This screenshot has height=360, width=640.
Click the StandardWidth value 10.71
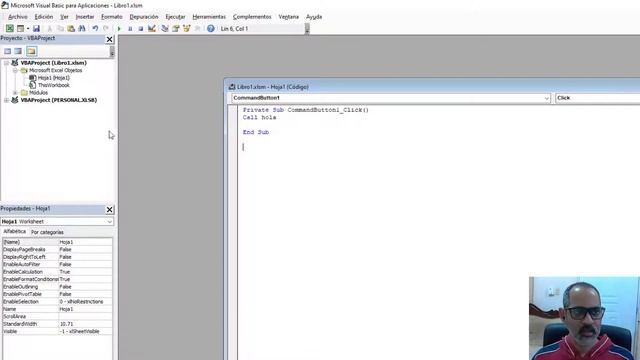(85, 324)
